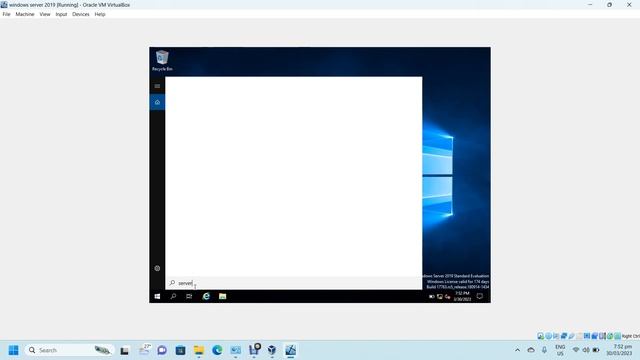The image size is (640, 360).
Task: Select the Home icon in search panel
Action: (157, 102)
